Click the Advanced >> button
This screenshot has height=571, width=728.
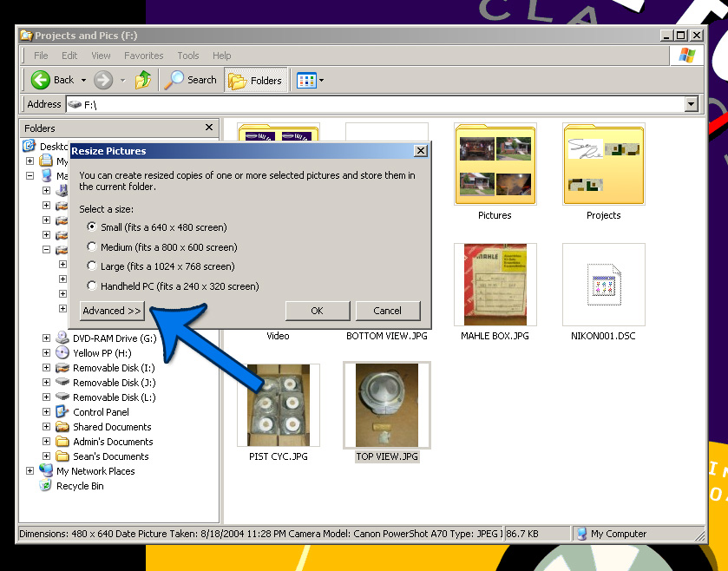point(112,311)
